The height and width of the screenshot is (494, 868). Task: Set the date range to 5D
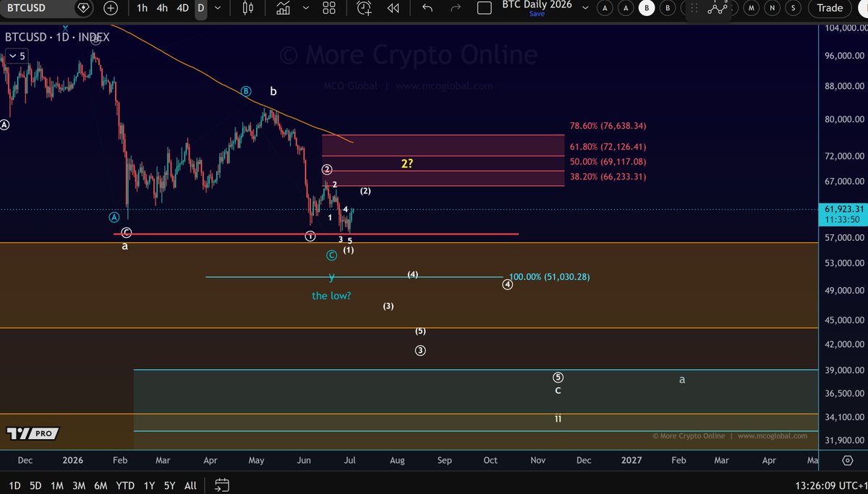tap(35, 485)
